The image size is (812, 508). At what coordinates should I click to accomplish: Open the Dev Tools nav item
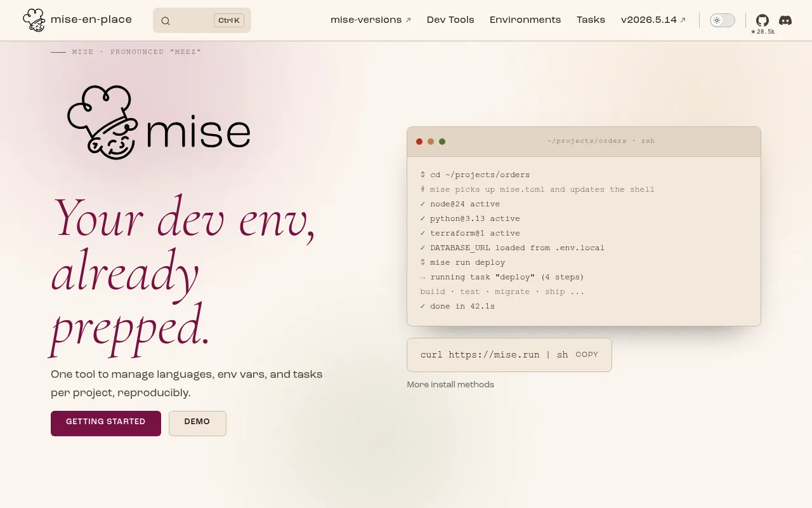tap(450, 20)
